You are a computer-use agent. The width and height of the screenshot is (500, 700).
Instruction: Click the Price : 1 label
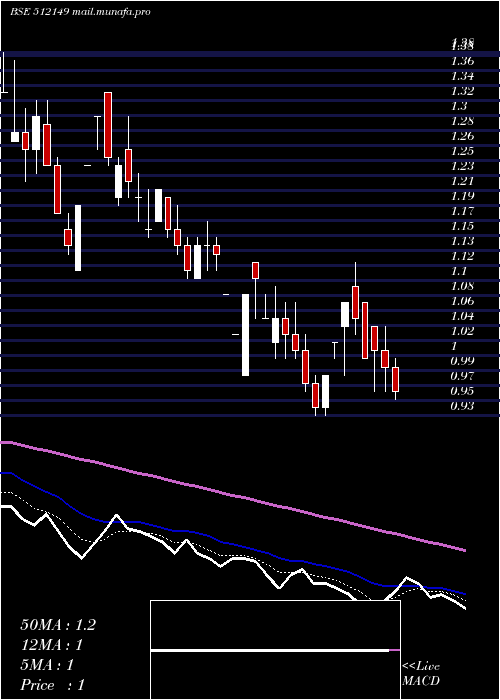click(52, 685)
